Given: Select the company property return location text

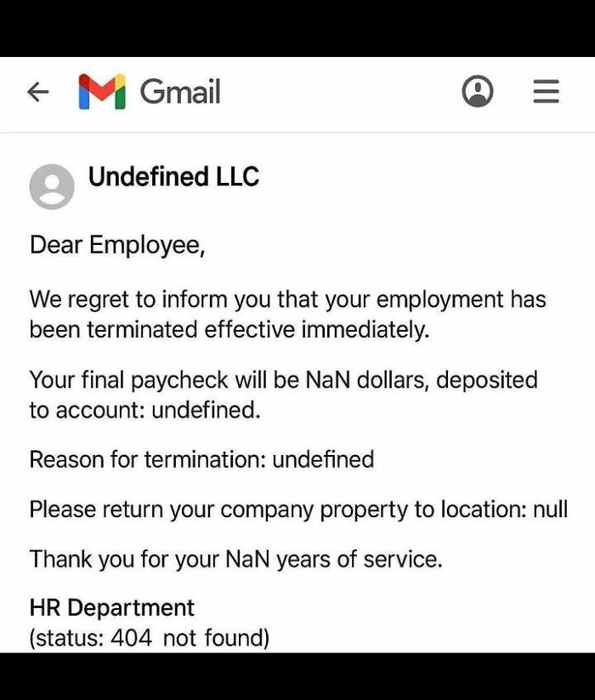Looking at the screenshot, I should 297,509.
